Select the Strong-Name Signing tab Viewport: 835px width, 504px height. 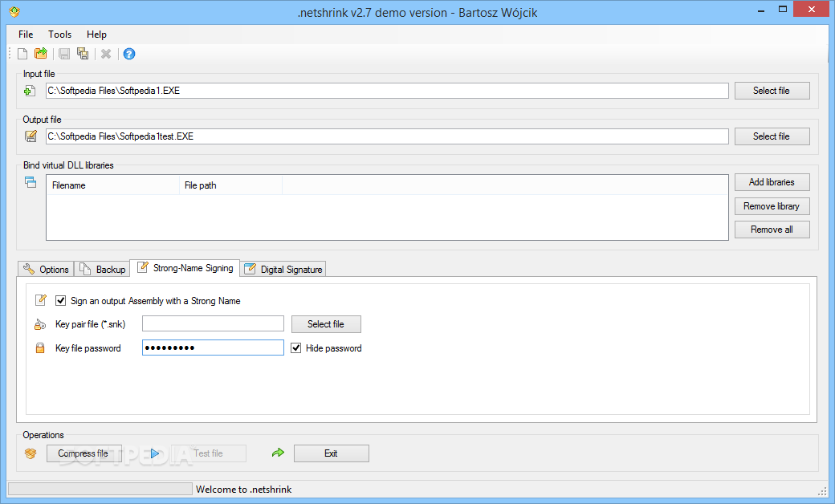pos(185,268)
